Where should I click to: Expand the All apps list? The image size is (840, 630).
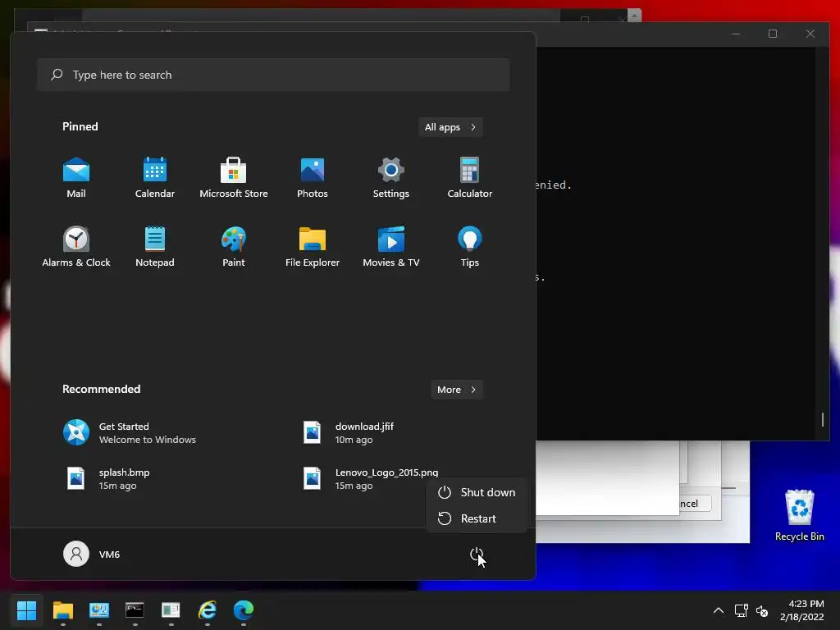point(450,127)
